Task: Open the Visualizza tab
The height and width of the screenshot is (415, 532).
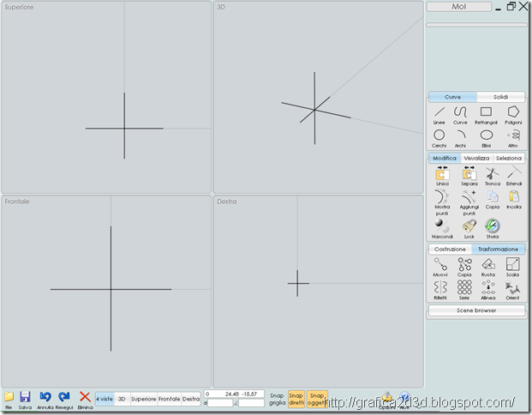Action: (476, 159)
